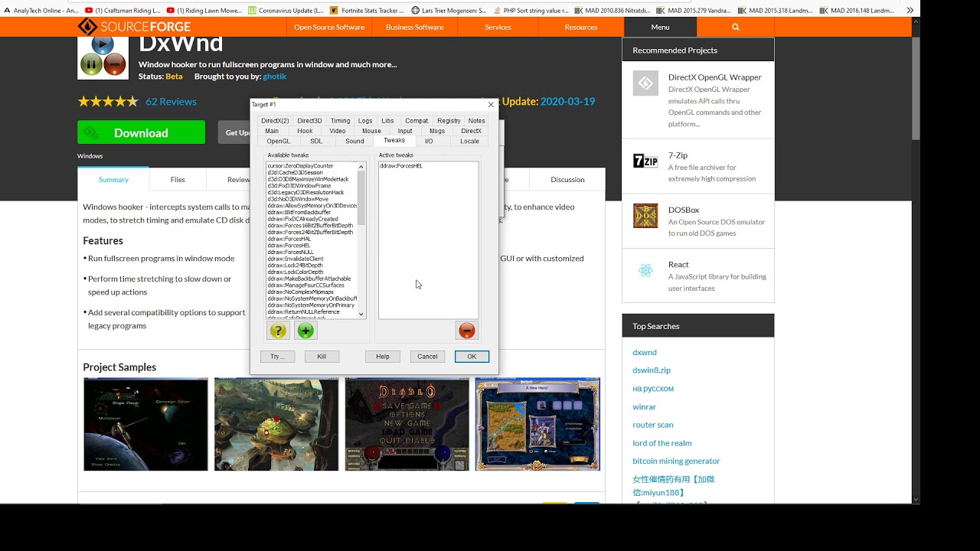This screenshot has width=980, height=551.
Task: Open the DOSBox project icon
Action: point(645,216)
